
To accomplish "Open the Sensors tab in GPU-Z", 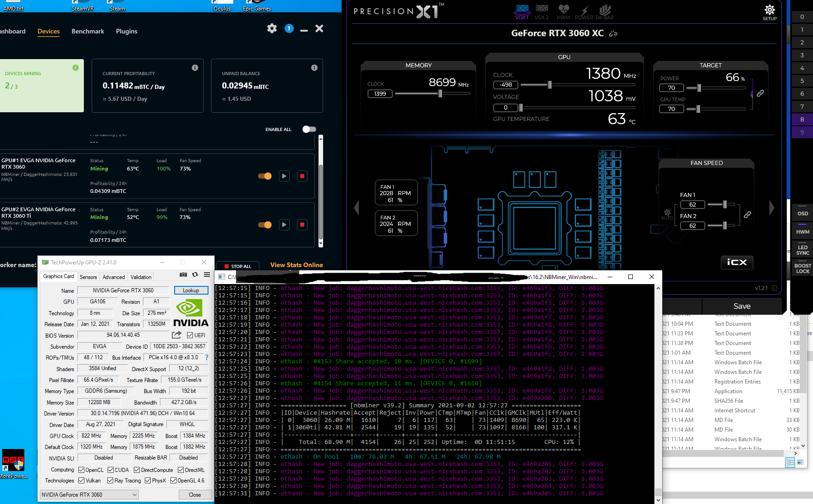I will tap(88, 277).
